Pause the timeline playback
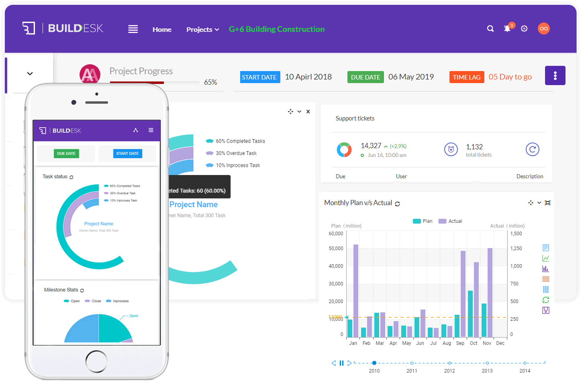Image resolution: width=588 pixels, height=385 pixels. [x=341, y=363]
